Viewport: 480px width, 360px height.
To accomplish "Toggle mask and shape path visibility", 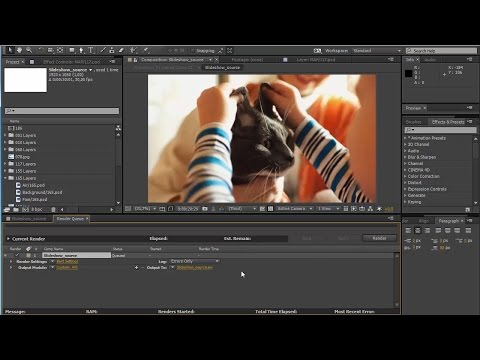I will [x=170, y=209].
